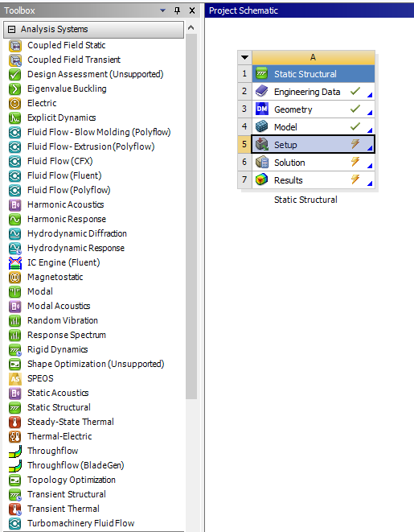Click the Harmonic Response icon
Viewport: 414px width, 532px height.
[x=15, y=219]
